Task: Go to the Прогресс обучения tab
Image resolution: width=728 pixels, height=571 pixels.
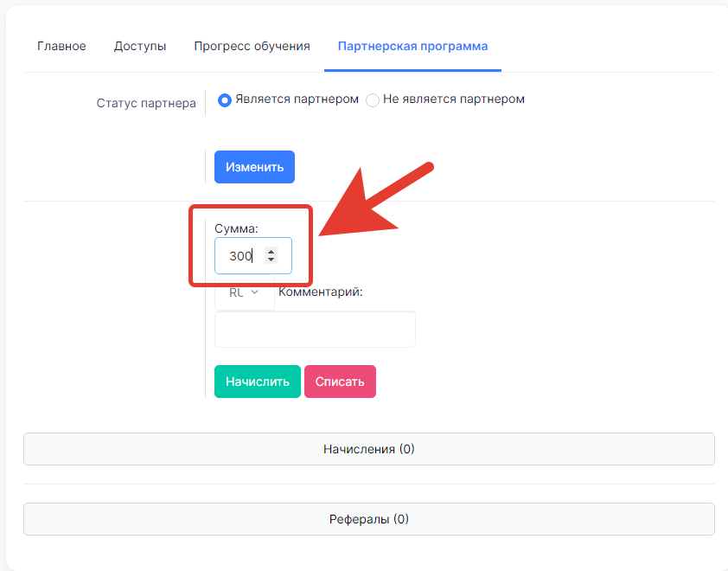Action: [x=252, y=46]
